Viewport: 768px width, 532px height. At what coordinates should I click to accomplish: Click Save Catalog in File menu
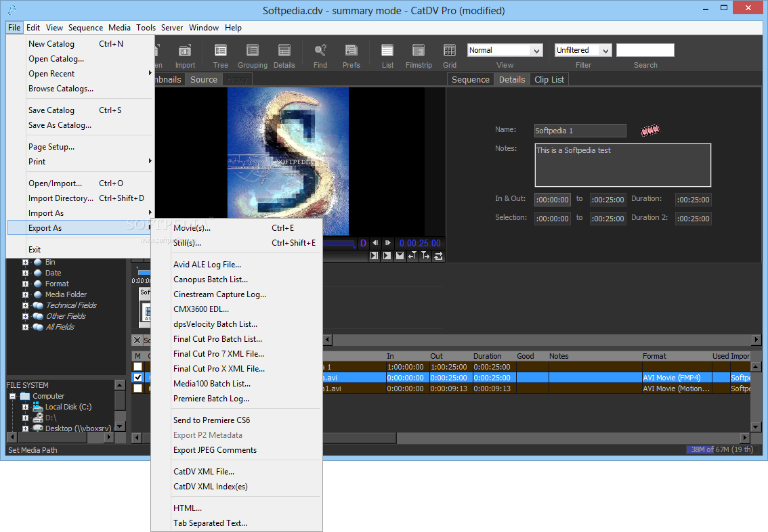[81, 110]
